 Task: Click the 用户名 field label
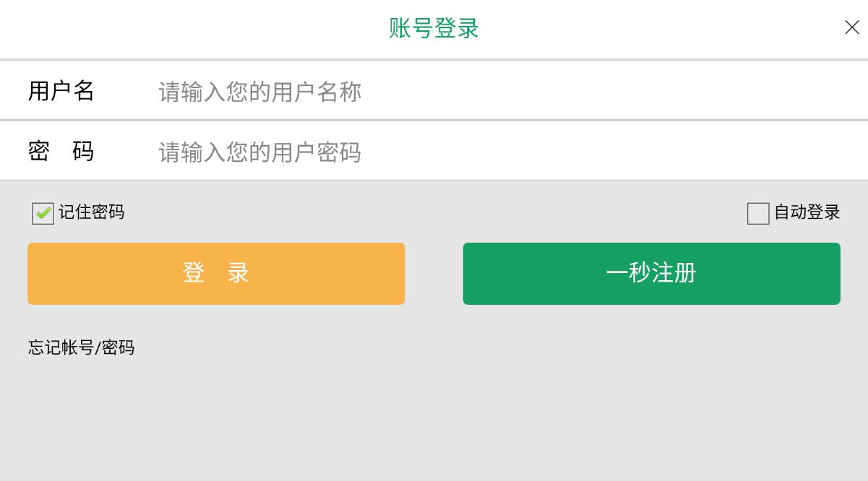click(x=61, y=91)
